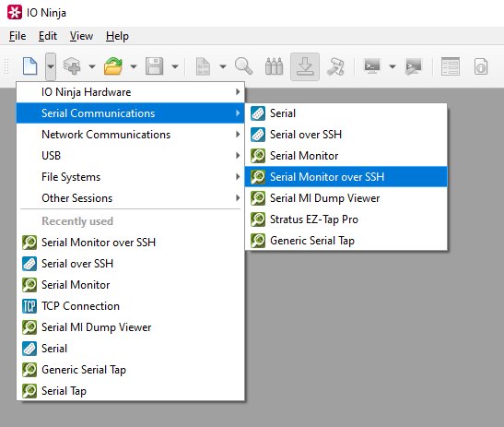This screenshot has width=504, height=427.
Task: Toggle the scroll-to-bottom download arrow button
Action: [305, 66]
